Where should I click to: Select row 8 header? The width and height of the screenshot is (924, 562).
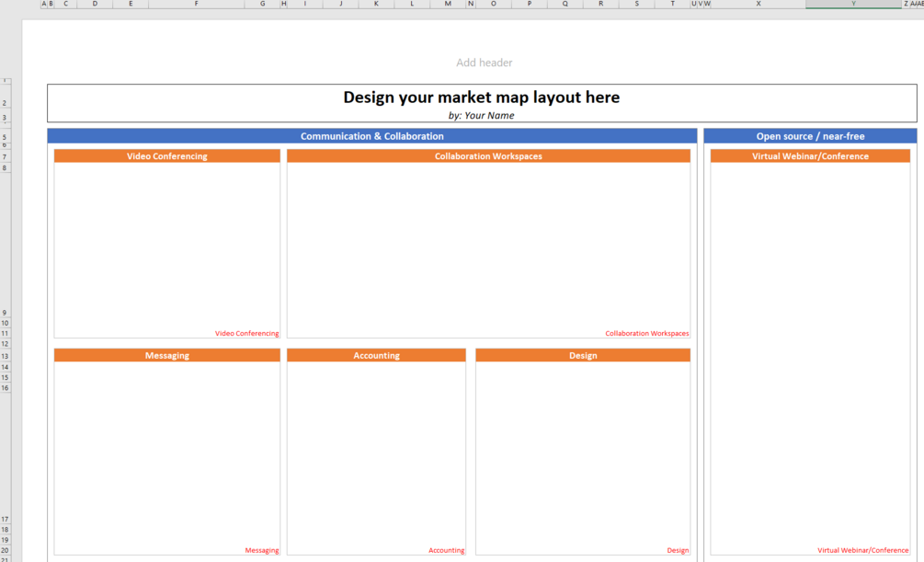coord(5,168)
